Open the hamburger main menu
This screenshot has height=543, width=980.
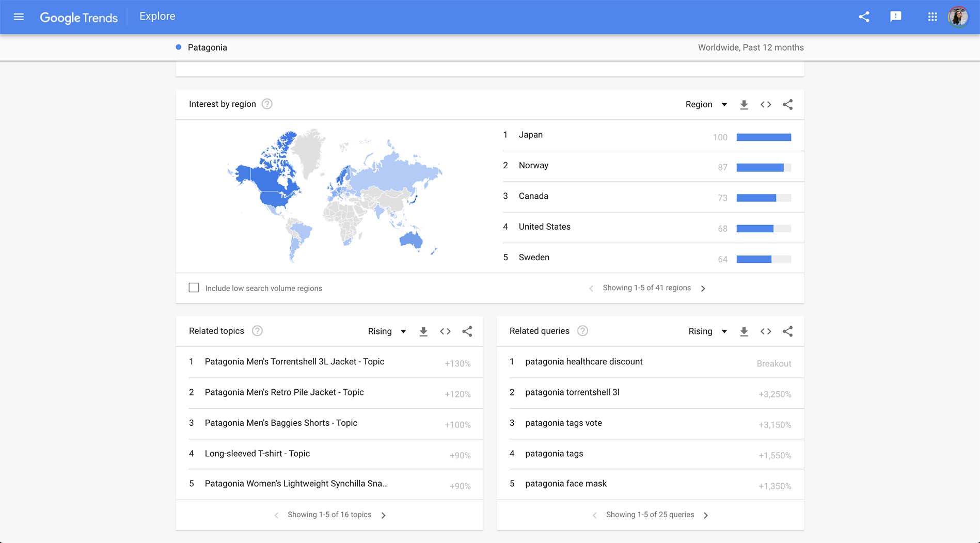pyautogui.click(x=19, y=17)
